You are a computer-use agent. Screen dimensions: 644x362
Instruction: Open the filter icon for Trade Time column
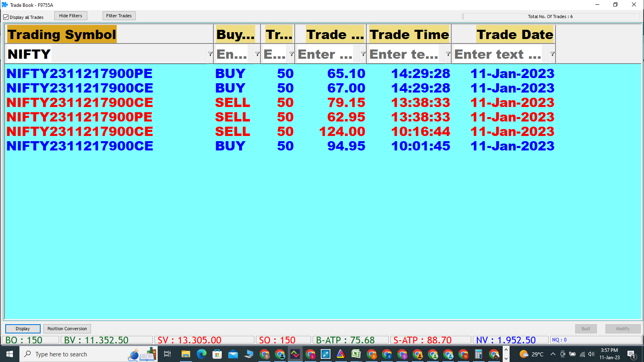pyautogui.click(x=448, y=54)
